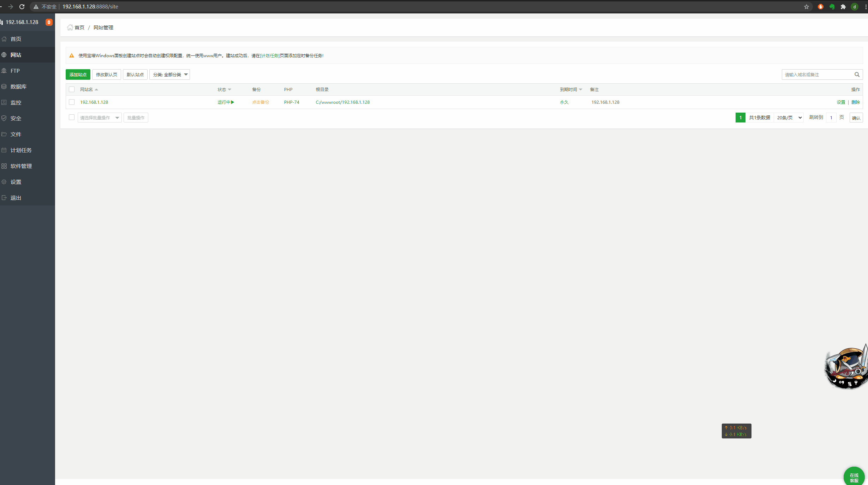868x485 pixels.
Task: Click 永久 expiration link
Action: pyautogui.click(x=564, y=102)
